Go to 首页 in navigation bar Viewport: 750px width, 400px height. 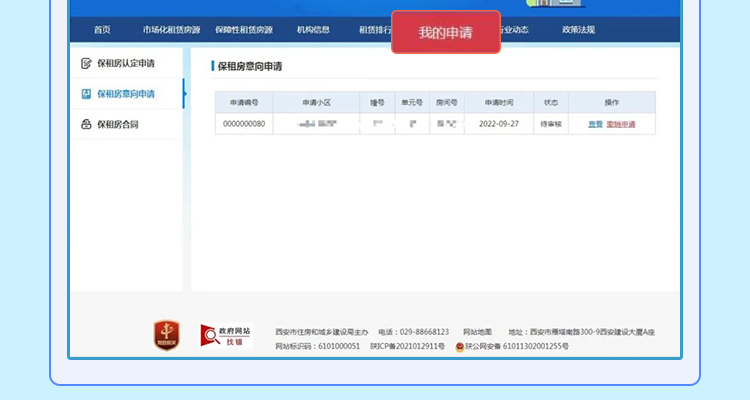[x=102, y=30]
